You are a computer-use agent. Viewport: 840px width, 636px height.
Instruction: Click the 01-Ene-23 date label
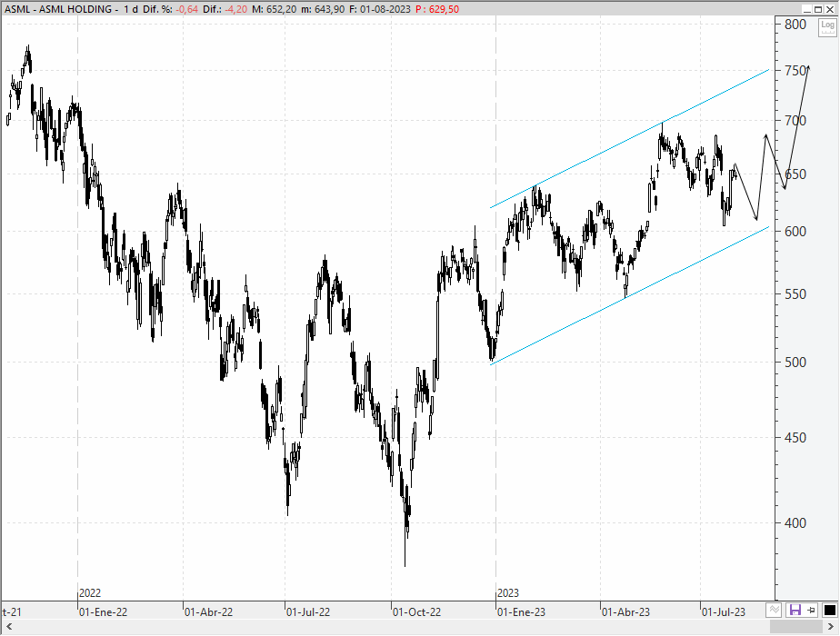point(521,611)
